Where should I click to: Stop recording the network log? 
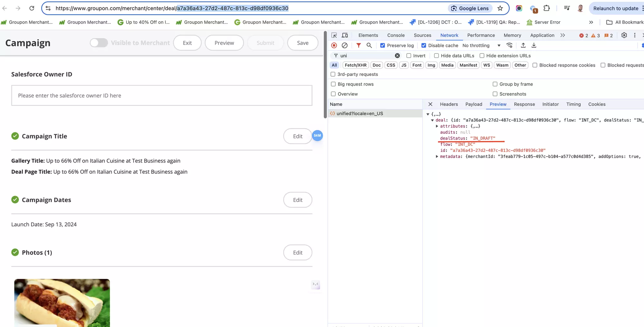pyautogui.click(x=334, y=45)
